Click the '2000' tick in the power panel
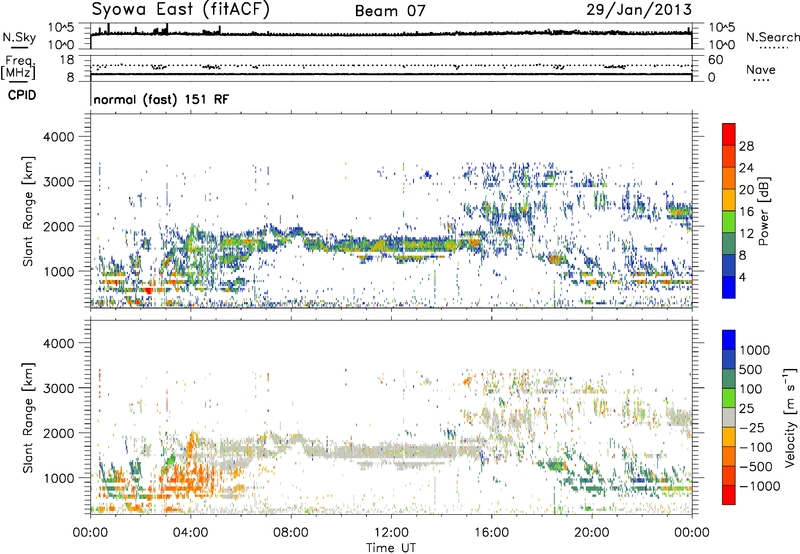The image size is (800, 554). point(59,226)
